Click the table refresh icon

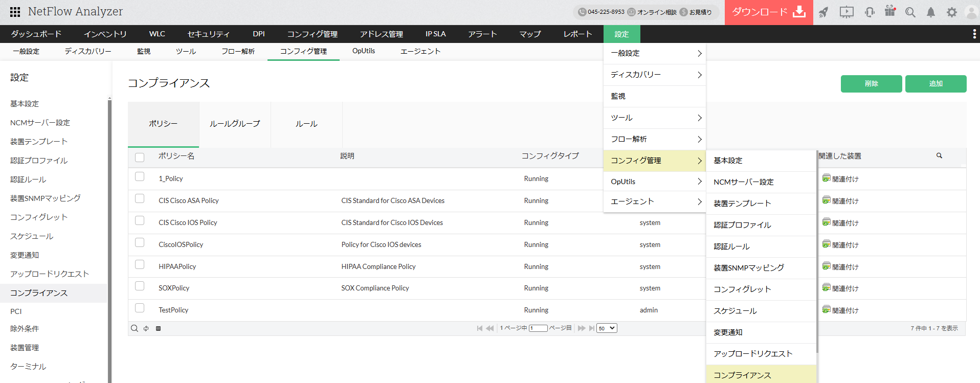(x=146, y=328)
